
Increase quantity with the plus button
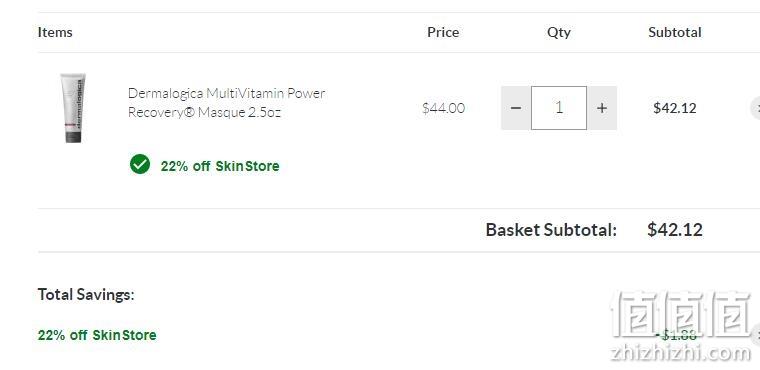[602, 108]
